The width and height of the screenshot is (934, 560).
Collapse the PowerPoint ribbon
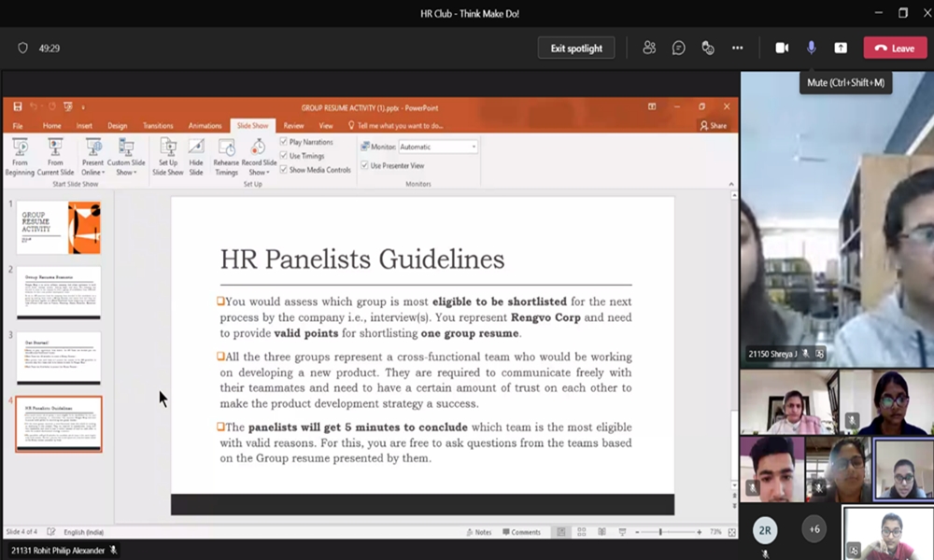click(x=731, y=184)
